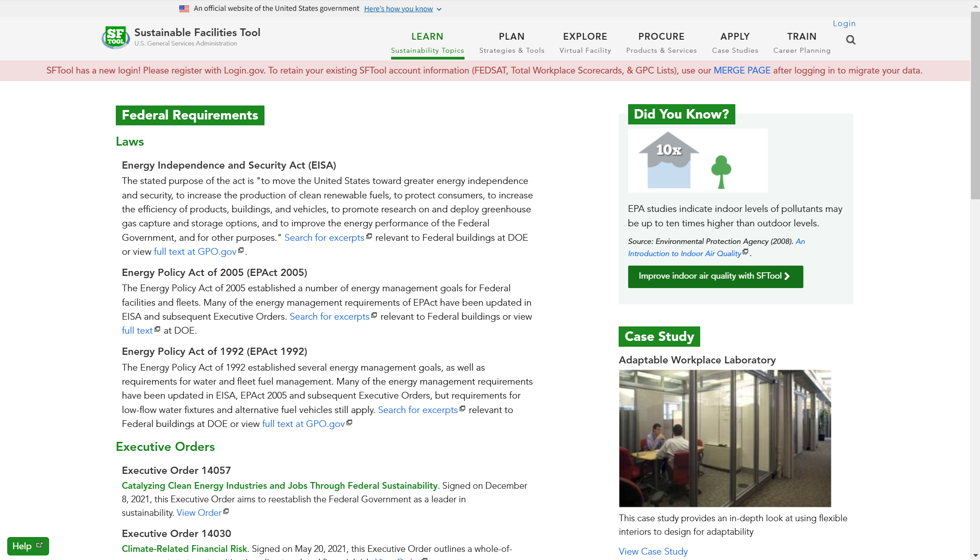Select the LEARN Sustainability Topics tab

[x=427, y=42]
